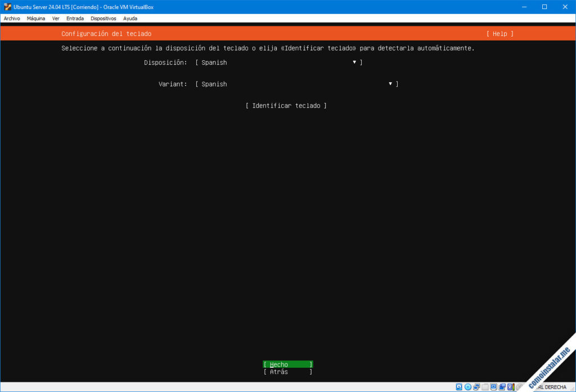Viewport: 576px width, 392px height.
Task: Expand the Variant keyboard dropdown
Action: click(297, 84)
